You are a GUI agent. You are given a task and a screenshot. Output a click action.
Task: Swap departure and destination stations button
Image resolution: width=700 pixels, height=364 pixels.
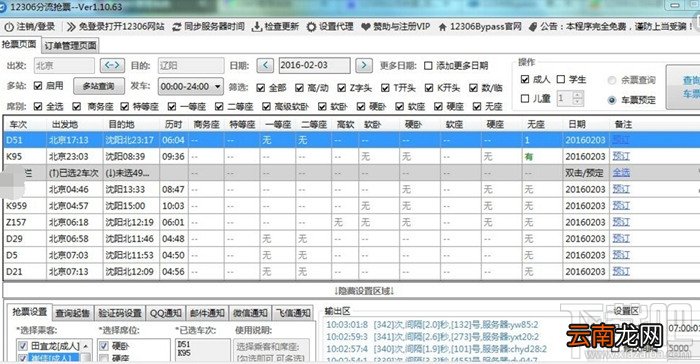pos(112,66)
